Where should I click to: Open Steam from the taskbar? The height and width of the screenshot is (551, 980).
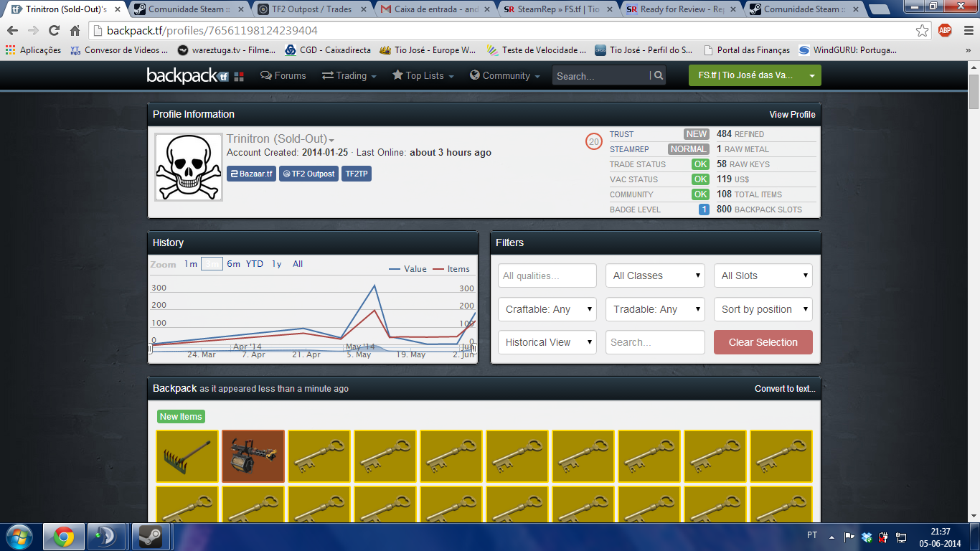coord(150,537)
